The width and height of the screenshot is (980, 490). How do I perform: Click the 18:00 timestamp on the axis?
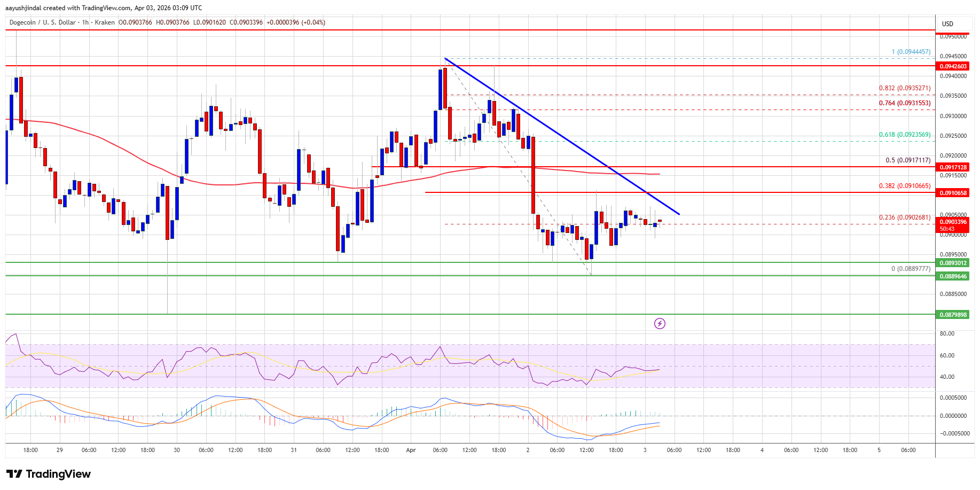point(30,450)
